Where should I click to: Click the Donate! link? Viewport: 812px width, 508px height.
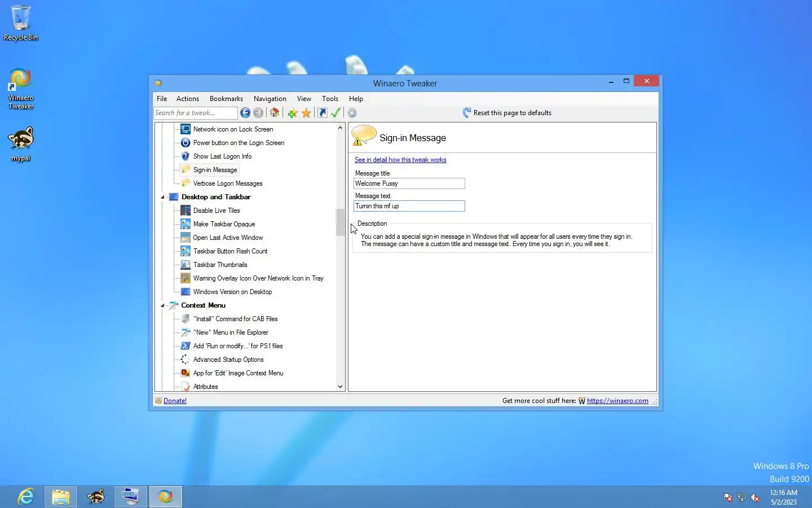pyautogui.click(x=175, y=401)
